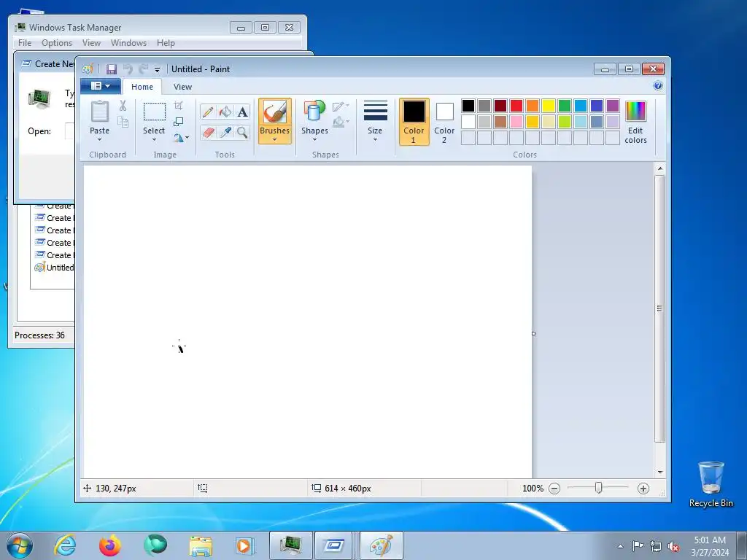
Task: Open Task Manager Options menu
Action: pyautogui.click(x=57, y=43)
